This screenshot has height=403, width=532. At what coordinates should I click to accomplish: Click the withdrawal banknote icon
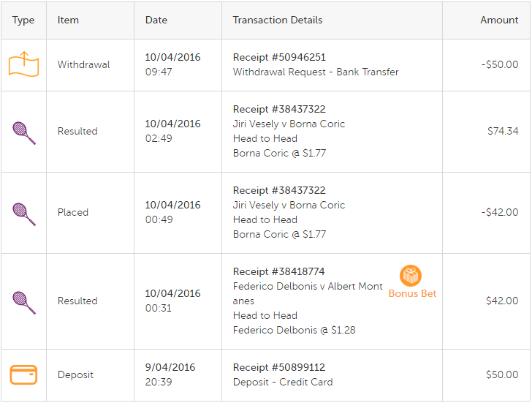pos(23,64)
